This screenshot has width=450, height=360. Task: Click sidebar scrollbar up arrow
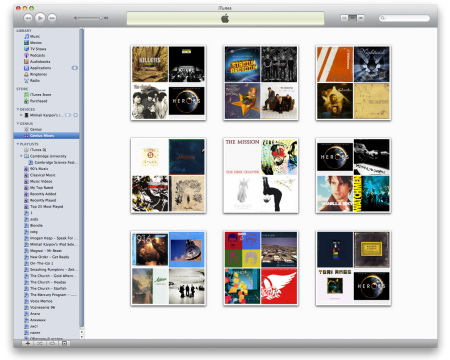[82, 332]
